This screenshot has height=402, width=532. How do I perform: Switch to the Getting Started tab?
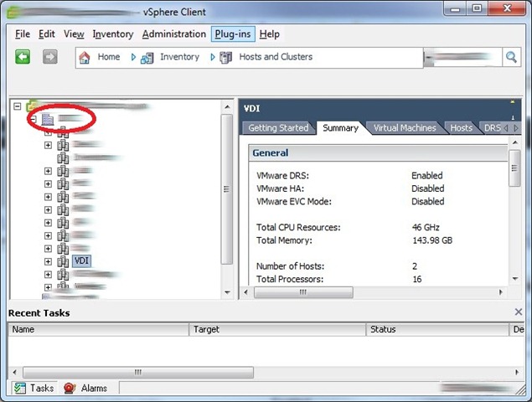[278, 128]
